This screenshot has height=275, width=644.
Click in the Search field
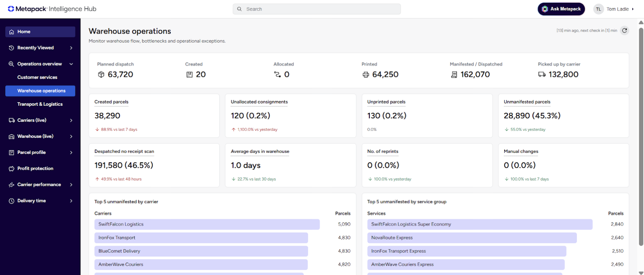(317, 9)
